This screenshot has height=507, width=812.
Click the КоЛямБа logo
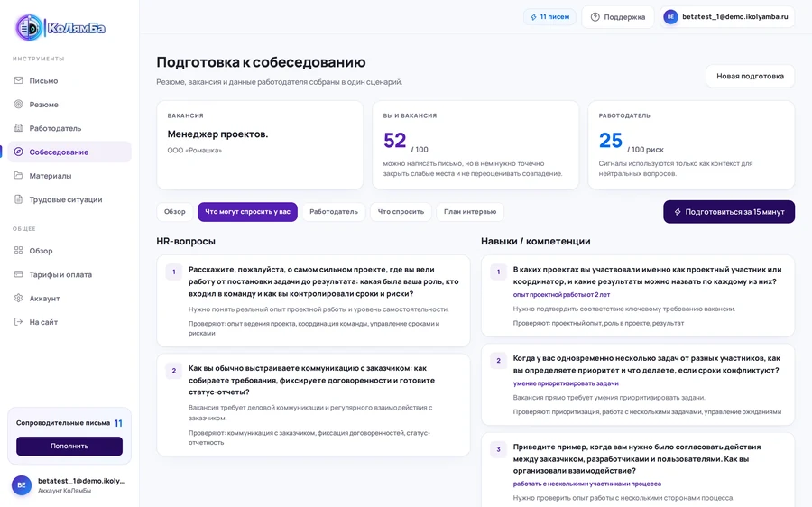pos(60,27)
